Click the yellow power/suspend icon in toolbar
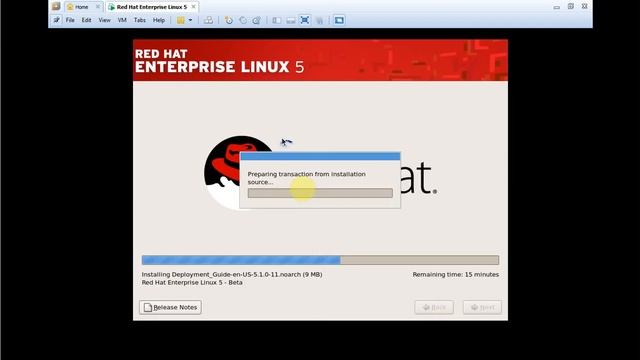Image resolution: width=640 pixels, height=360 pixels. click(180, 20)
